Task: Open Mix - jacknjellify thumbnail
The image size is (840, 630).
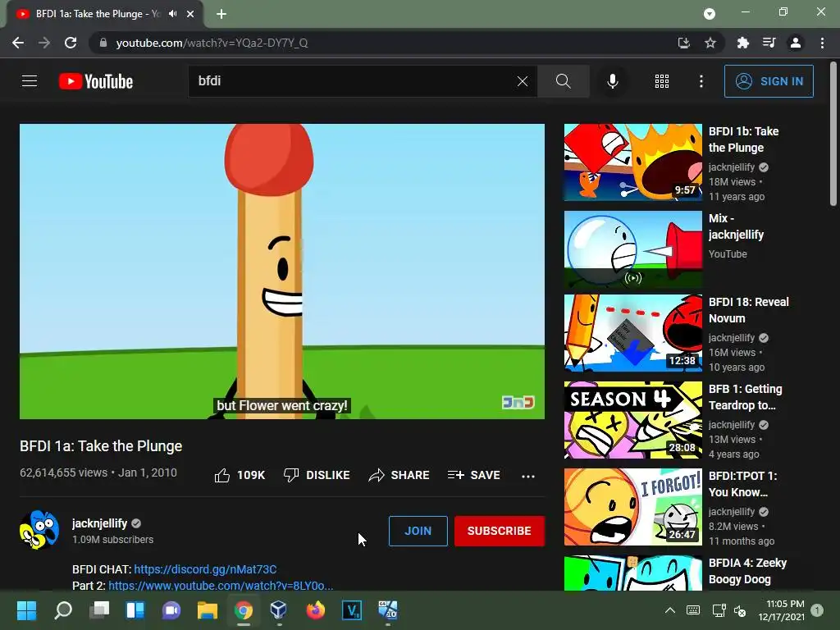Action: coord(632,249)
